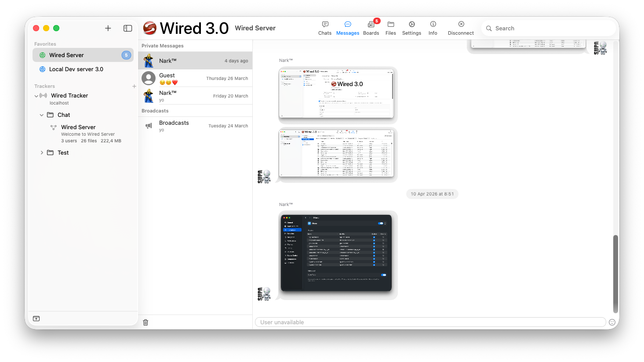The width and height of the screenshot is (644, 362).
Task: Open the Broadcasts conversation from Tuesday
Action: (x=195, y=126)
